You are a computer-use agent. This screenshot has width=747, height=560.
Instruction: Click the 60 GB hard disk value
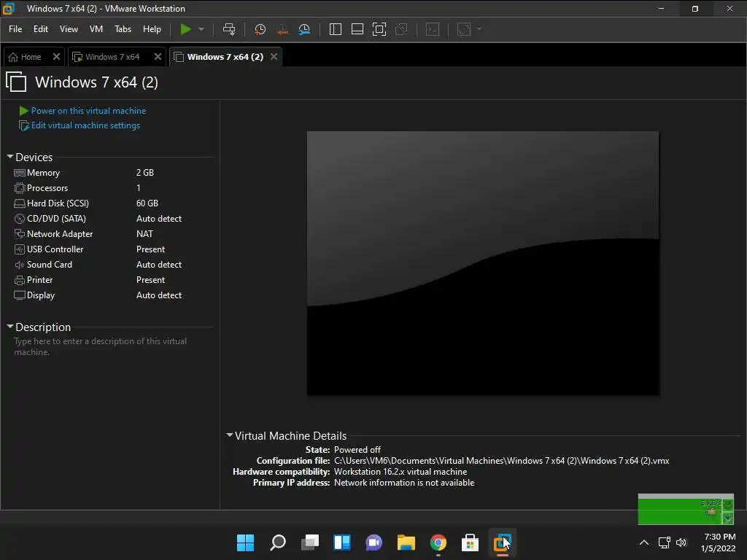pyautogui.click(x=147, y=203)
